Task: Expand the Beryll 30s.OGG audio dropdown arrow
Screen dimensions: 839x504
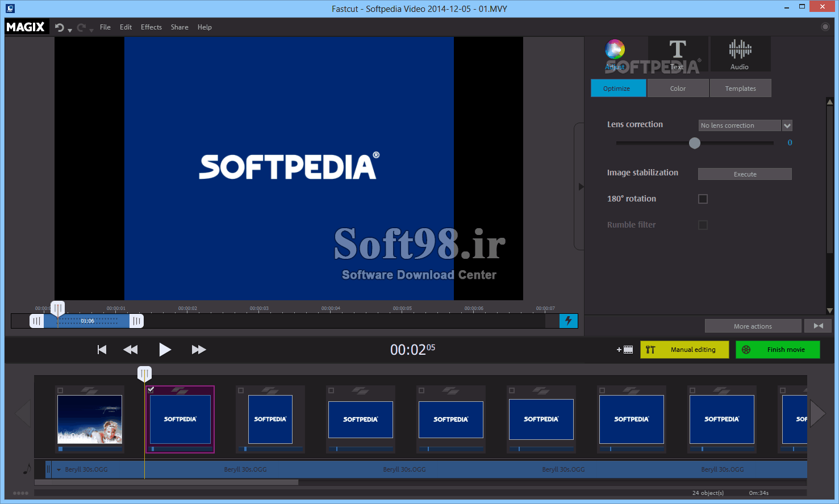Action: click(x=59, y=470)
